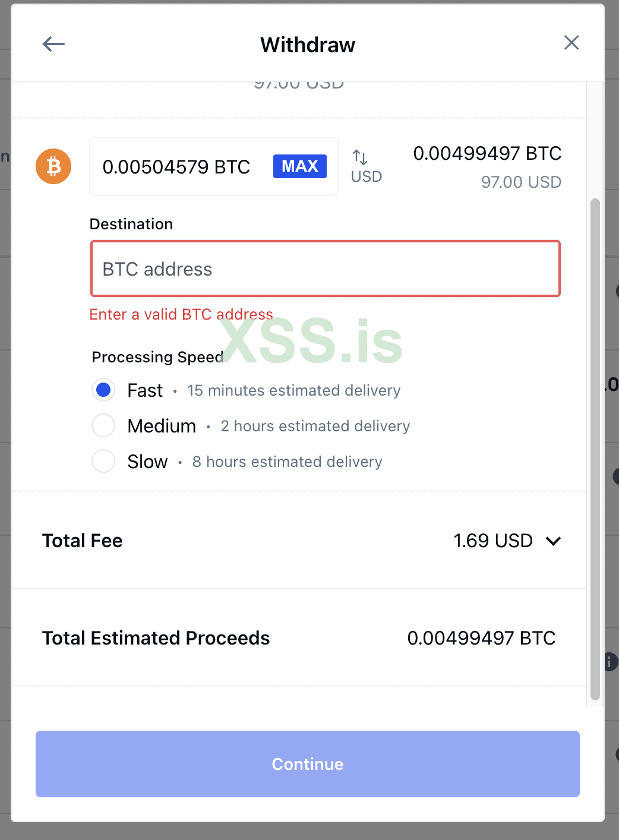Select the Fast processing speed radio button

(103, 390)
